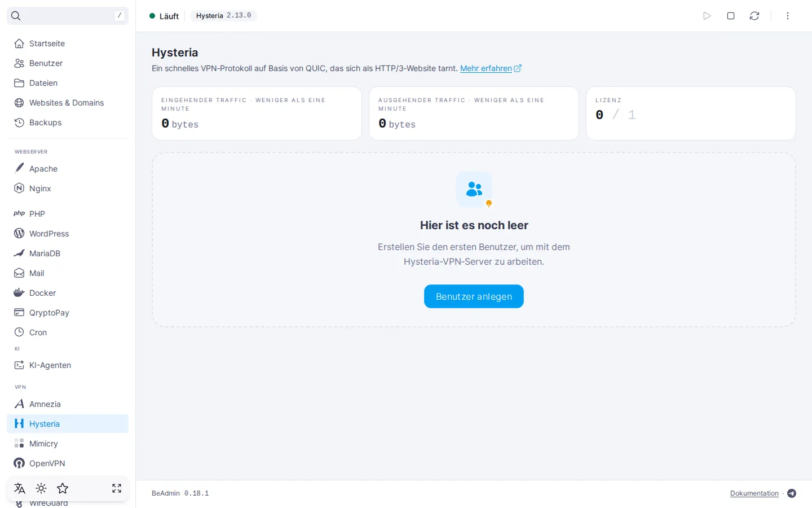The height and width of the screenshot is (508, 812).
Task: Open Backups in sidebar
Action: click(68, 122)
